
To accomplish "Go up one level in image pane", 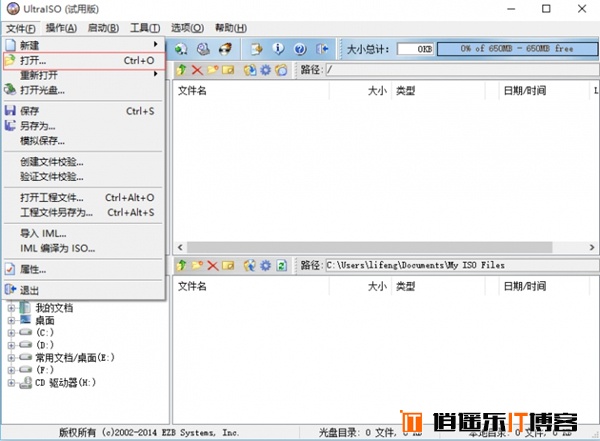I will 181,70.
